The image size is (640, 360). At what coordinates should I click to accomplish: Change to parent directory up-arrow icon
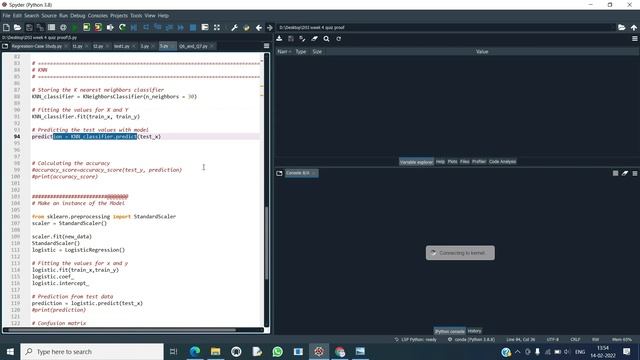[634, 27]
